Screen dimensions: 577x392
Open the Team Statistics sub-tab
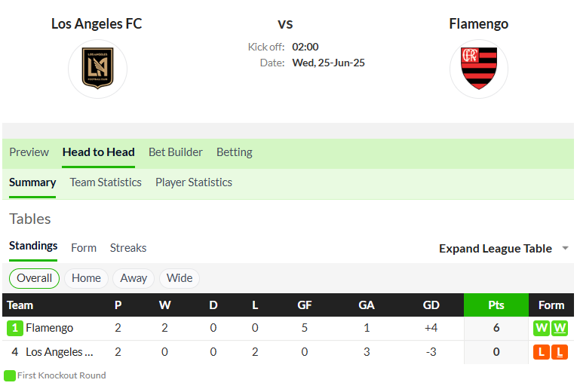(106, 182)
